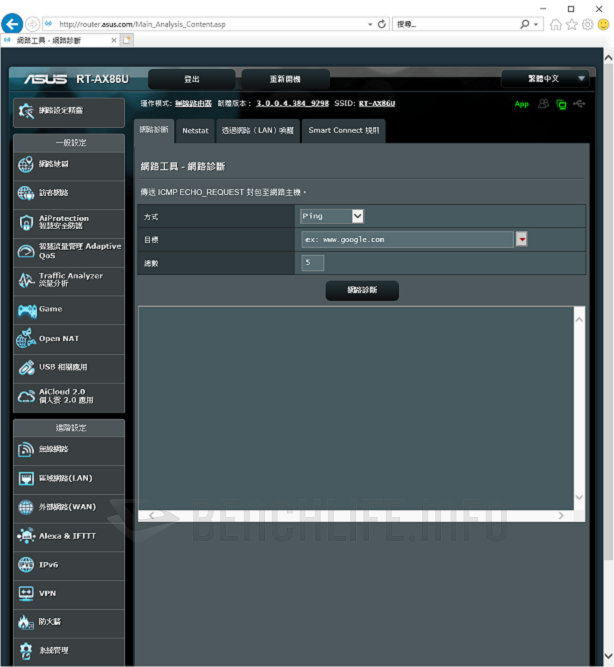Click the results box vertical scrollbar down arrow
614x667 pixels.
tap(579, 497)
